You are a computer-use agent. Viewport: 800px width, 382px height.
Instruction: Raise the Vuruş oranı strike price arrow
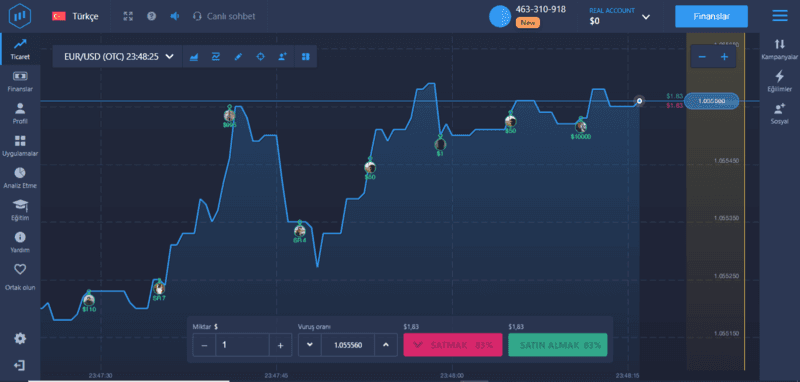[x=386, y=345]
